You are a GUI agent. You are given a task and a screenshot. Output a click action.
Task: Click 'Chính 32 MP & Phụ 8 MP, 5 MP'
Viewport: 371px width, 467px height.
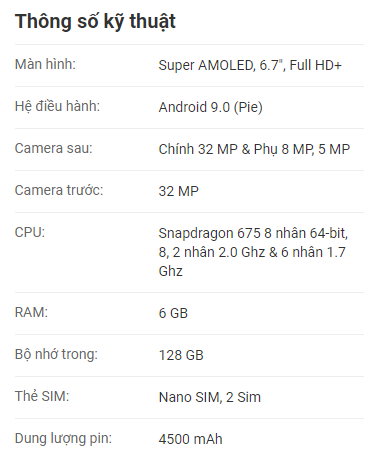coord(254,149)
